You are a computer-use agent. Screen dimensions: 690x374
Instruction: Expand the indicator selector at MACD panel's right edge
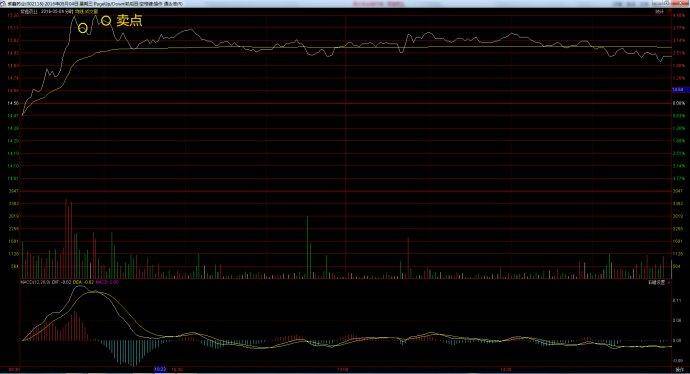pyautogui.click(x=659, y=283)
